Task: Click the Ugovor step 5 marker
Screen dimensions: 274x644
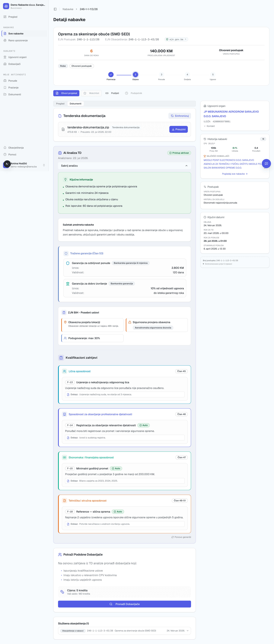Action: (213, 74)
